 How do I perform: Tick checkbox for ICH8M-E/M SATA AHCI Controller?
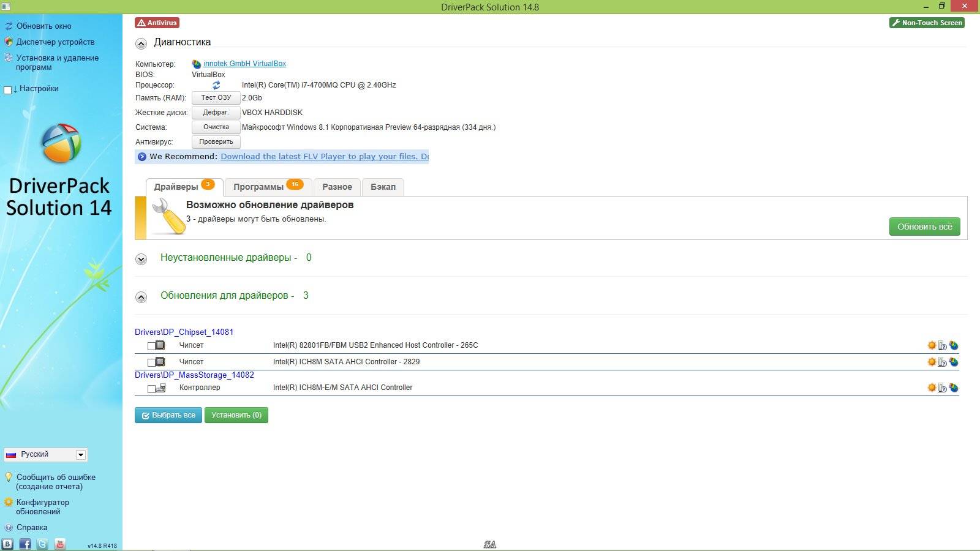[151, 388]
